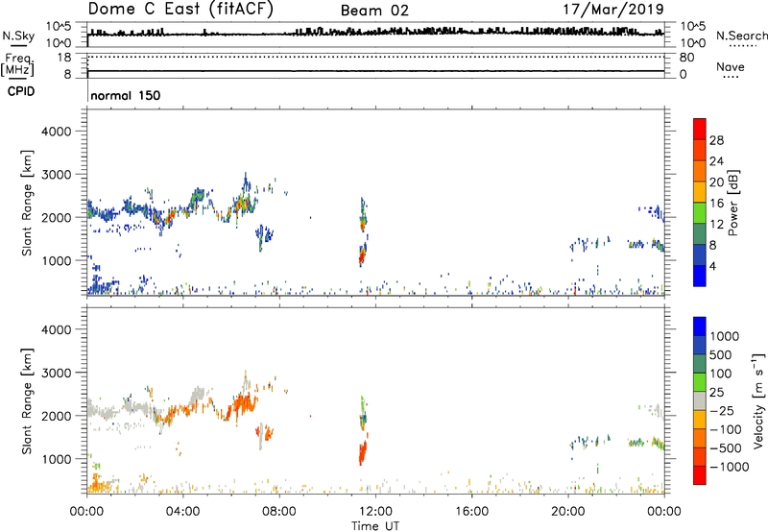Screen dimensions: 768x532
Task: Pick the red top segment of power colorbar
Action: click(x=700, y=130)
